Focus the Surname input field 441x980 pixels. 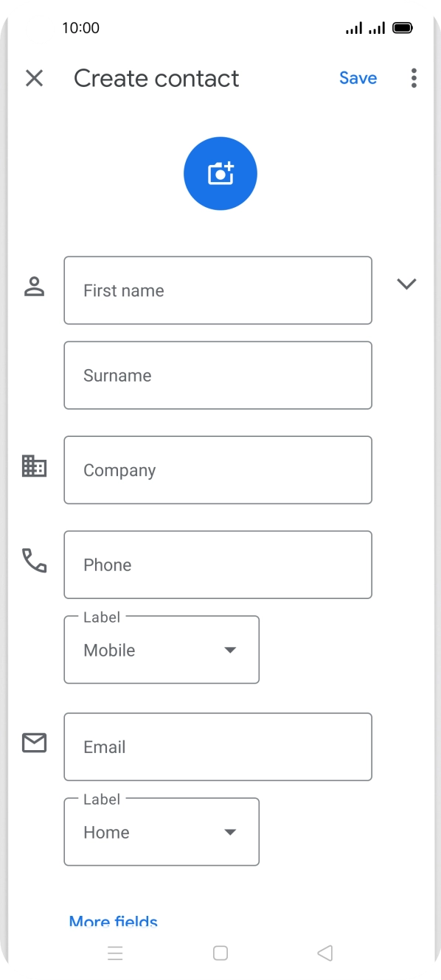(x=218, y=375)
